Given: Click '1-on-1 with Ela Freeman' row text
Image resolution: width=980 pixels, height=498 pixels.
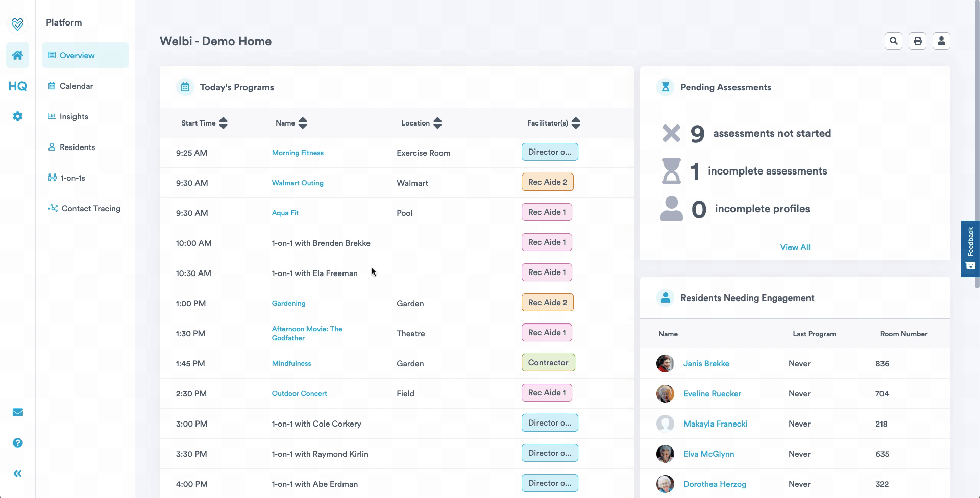Looking at the screenshot, I should [314, 273].
